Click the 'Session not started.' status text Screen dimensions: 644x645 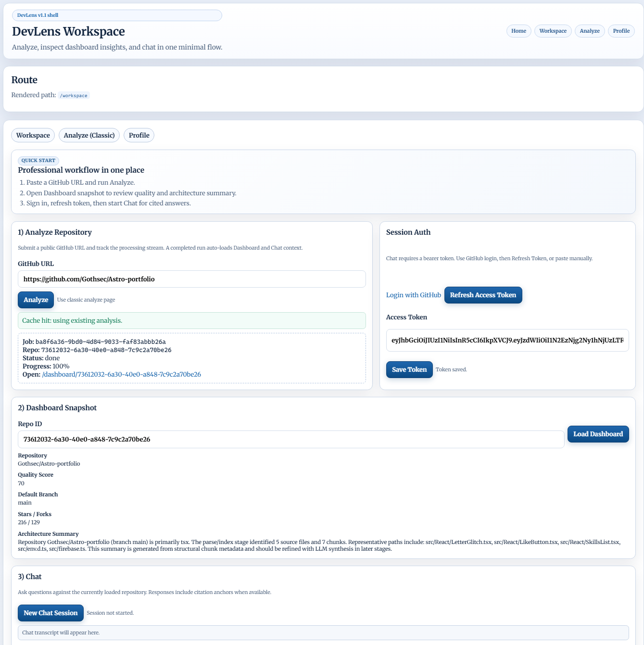(110, 613)
